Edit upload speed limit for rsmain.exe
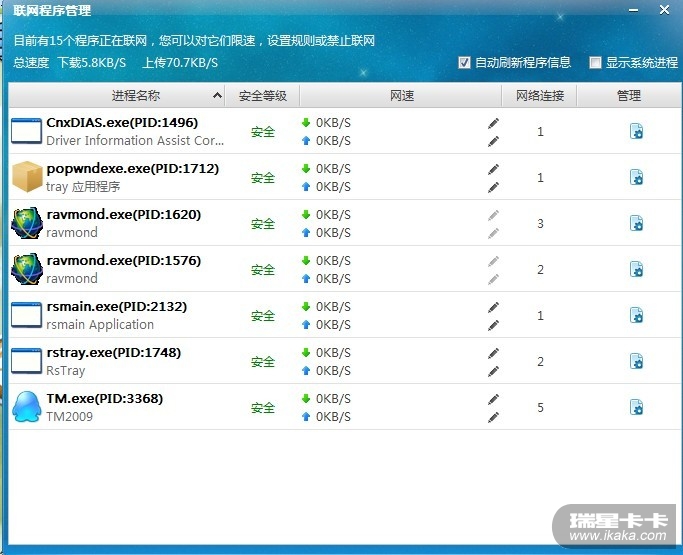Viewport: 683px width, 555px height. [x=494, y=325]
